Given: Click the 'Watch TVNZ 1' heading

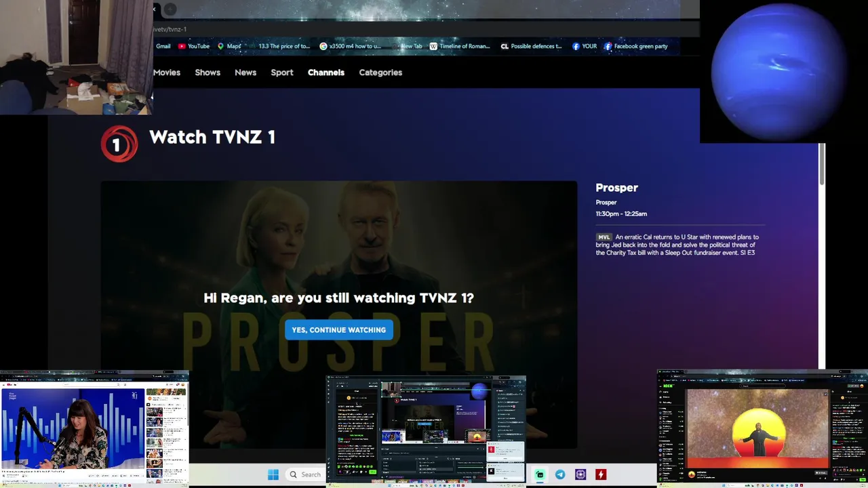Looking at the screenshot, I should [212, 137].
